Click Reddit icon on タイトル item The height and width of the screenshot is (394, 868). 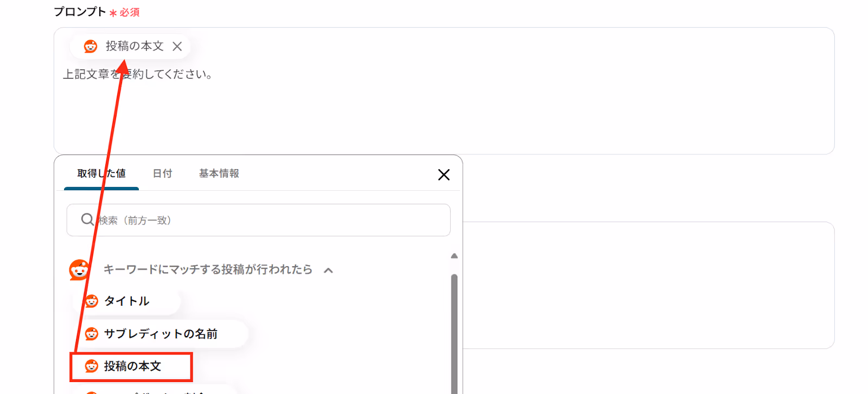(x=91, y=301)
